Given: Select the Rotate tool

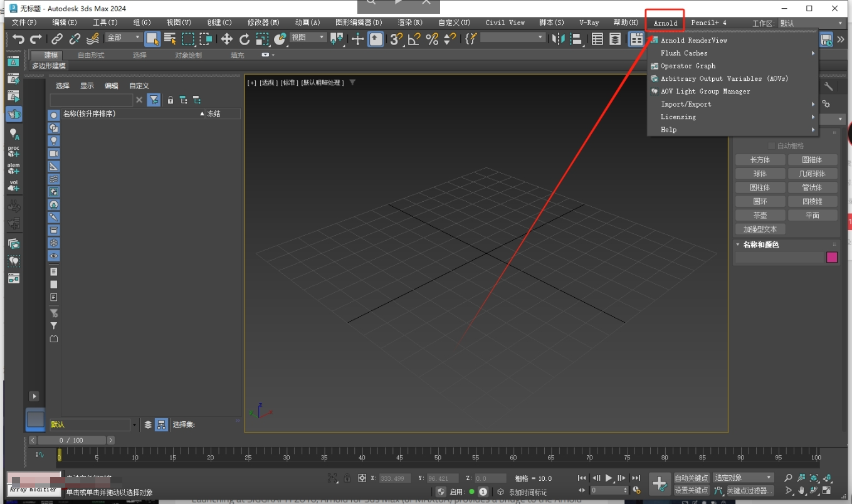Looking at the screenshot, I should point(245,39).
